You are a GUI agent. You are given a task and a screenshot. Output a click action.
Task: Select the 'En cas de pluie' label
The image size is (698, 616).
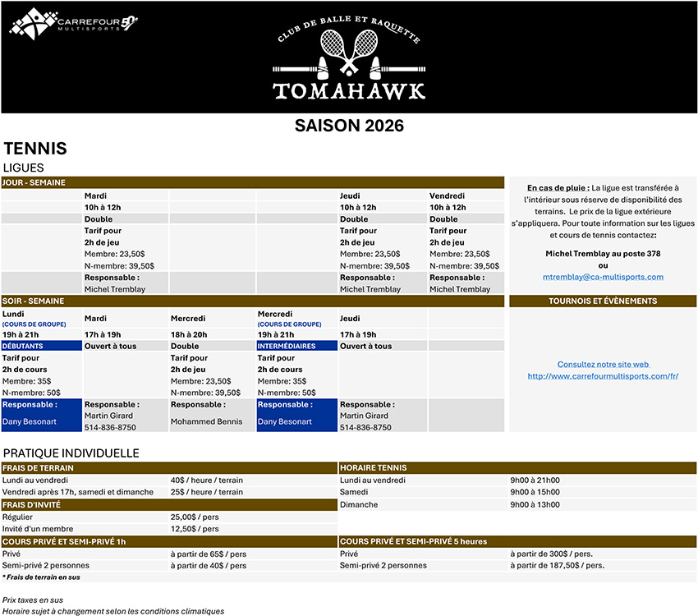[x=558, y=188]
